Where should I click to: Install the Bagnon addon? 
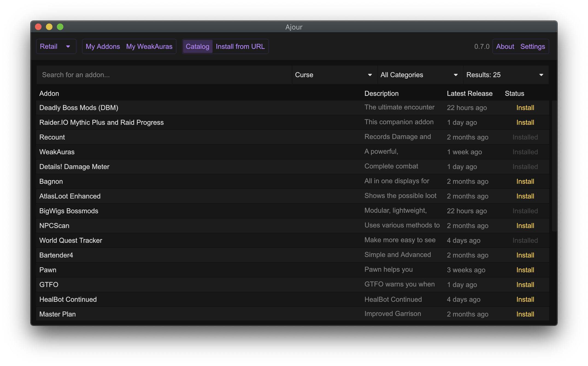525,181
